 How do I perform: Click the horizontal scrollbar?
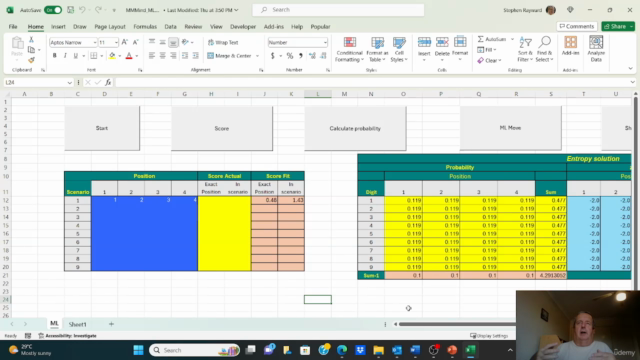[x=457, y=324]
